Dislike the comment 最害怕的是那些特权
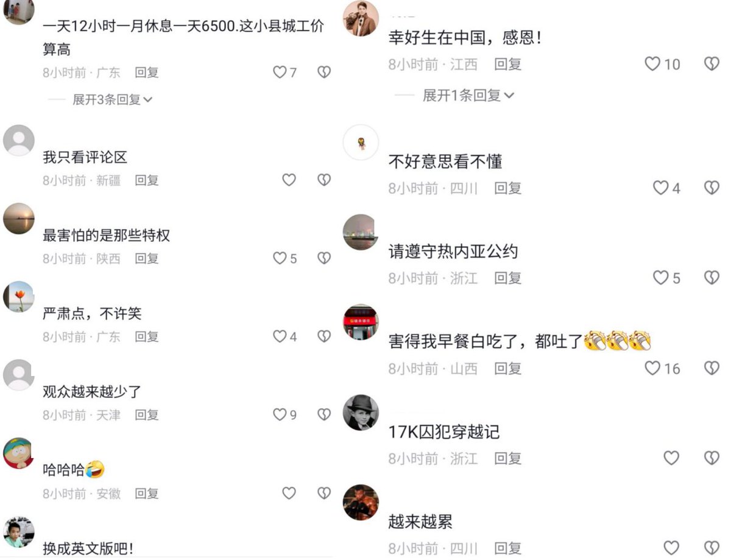The height and width of the screenshot is (560, 731). point(324,258)
